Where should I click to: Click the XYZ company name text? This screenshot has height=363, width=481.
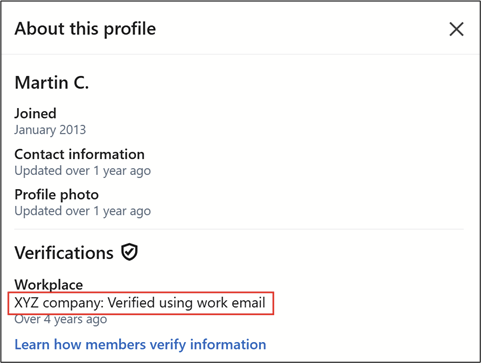pyautogui.click(x=59, y=303)
